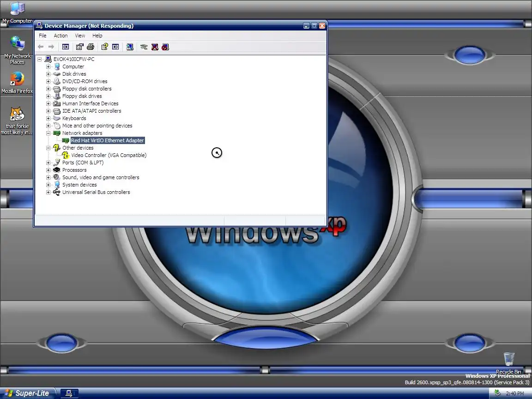Image resolution: width=532 pixels, height=399 pixels.
Task: Scan for hardware changes toolbar icon
Action: click(130, 47)
